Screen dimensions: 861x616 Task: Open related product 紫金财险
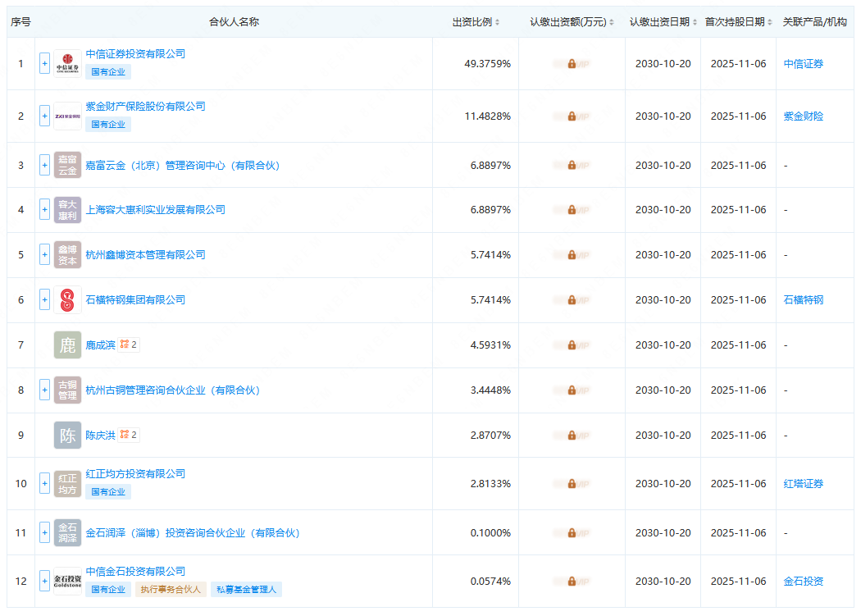[804, 116]
